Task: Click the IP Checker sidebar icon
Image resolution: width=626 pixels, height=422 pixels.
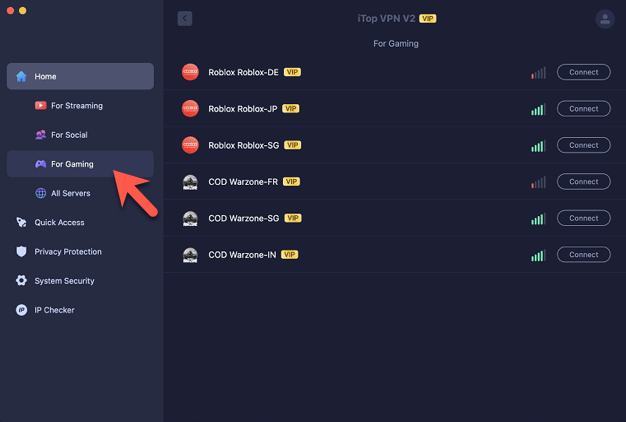Action: pyautogui.click(x=21, y=310)
